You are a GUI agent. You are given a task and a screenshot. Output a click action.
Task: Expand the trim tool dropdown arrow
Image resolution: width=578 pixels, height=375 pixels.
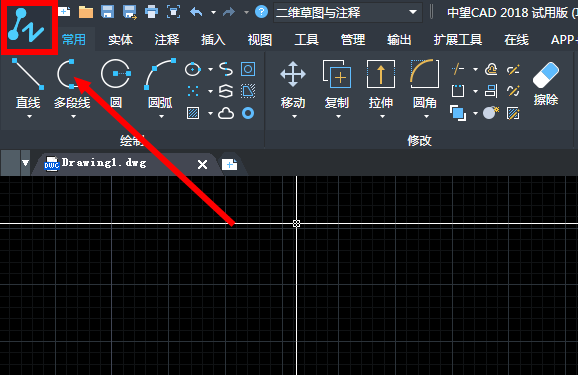pos(475,69)
